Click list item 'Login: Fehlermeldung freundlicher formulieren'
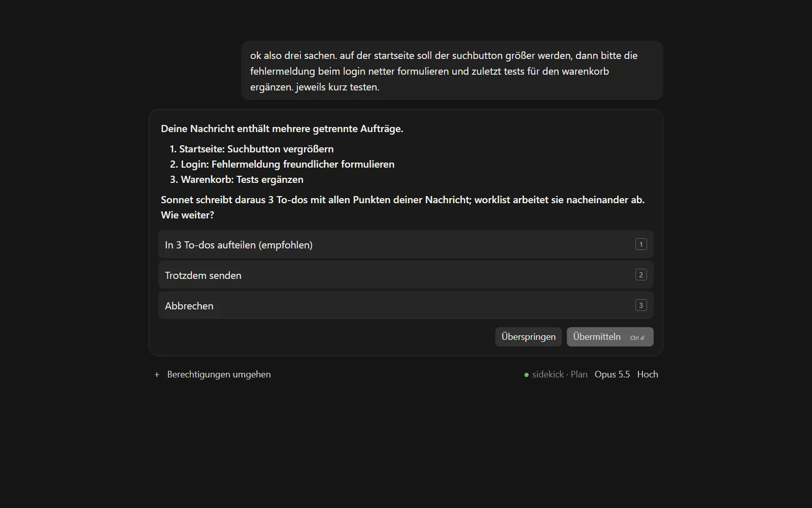This screenshot has height=508, width=812. tap(287, 164)
